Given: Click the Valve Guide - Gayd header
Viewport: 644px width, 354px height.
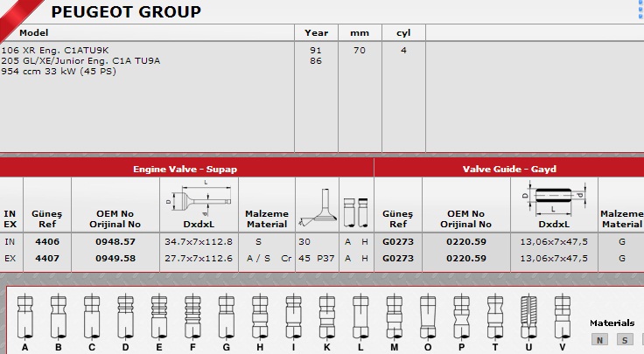Looking at the screenshot, I should coord(509,169).
